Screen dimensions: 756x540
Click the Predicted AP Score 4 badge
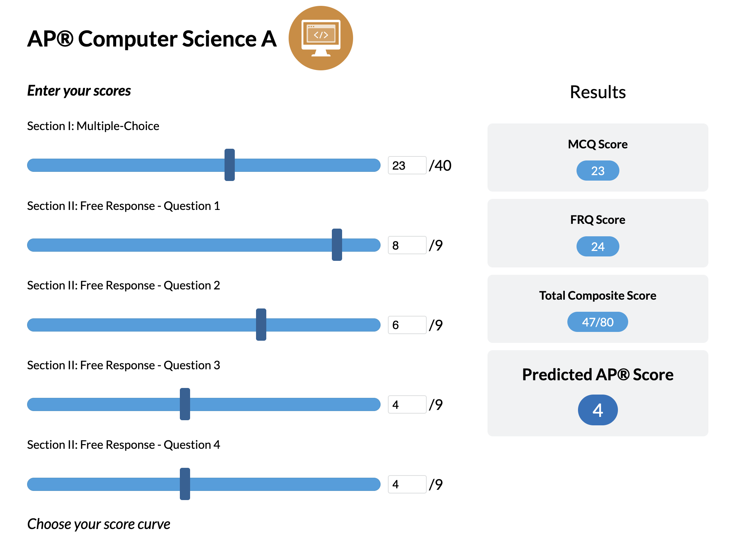597,410
